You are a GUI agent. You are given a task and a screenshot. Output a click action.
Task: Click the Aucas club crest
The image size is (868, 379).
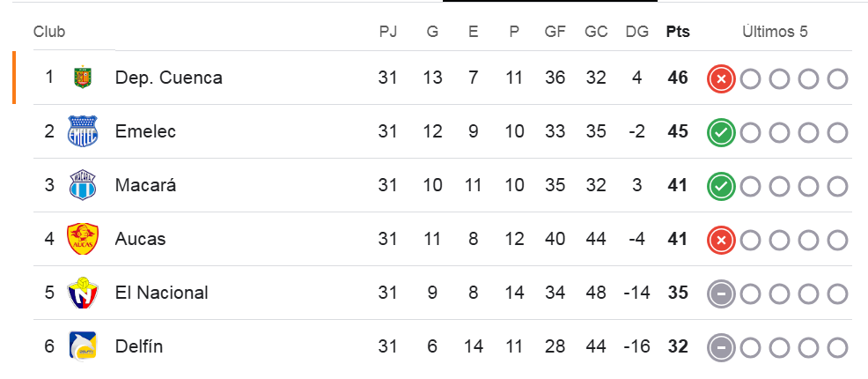point(83,239)
